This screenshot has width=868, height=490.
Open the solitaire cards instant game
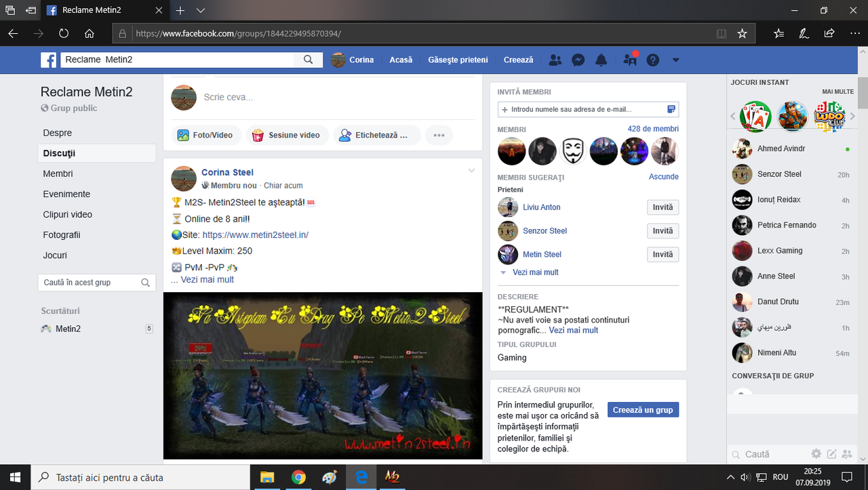coord(755,117)
